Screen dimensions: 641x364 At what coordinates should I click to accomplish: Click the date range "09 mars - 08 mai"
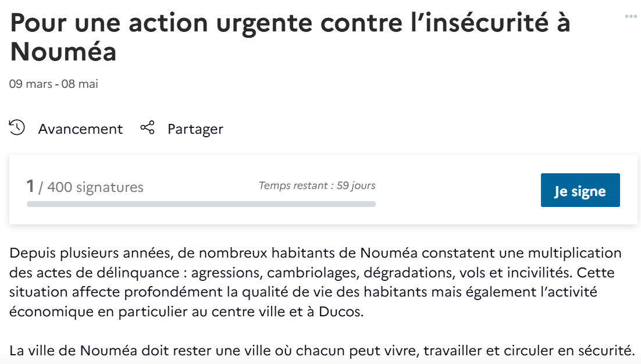click(x=54, y=84)
